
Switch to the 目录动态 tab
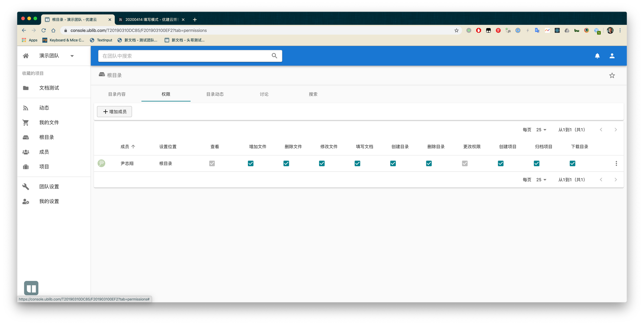[x=215, y=94]
